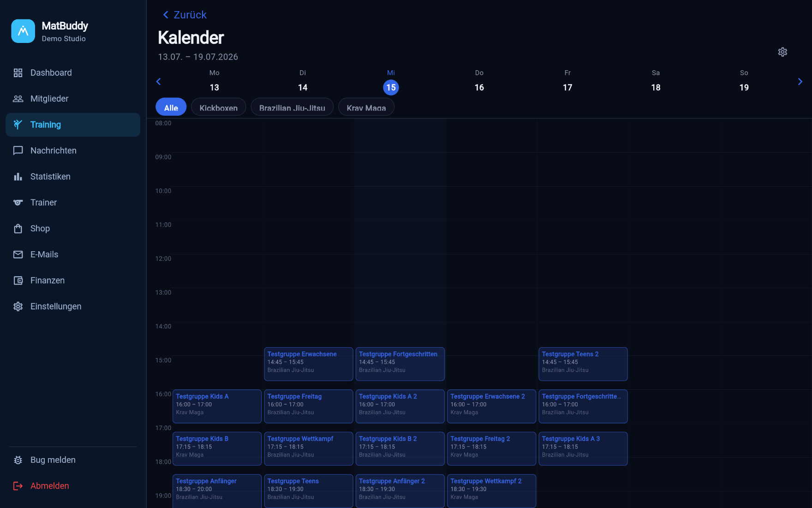Open Testgruppe Kids A 2 event
This screenshot has width=812, height=508.
tap(400, 406)
